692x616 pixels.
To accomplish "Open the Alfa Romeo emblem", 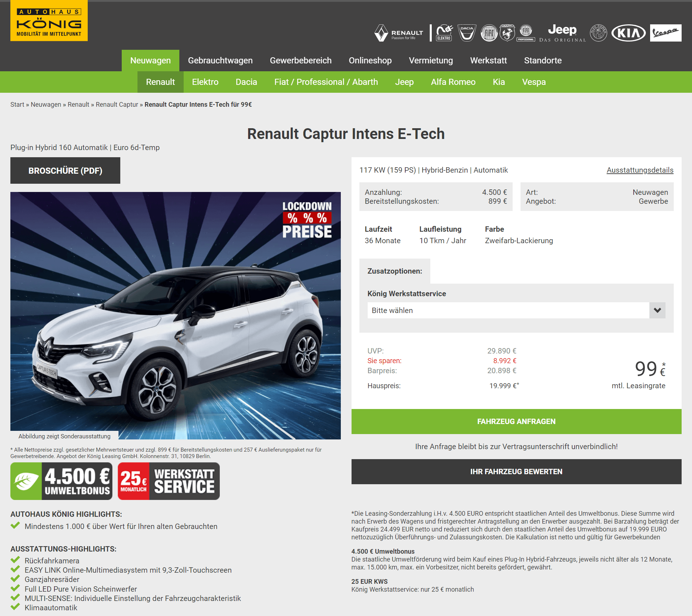I will coord(599,33).
